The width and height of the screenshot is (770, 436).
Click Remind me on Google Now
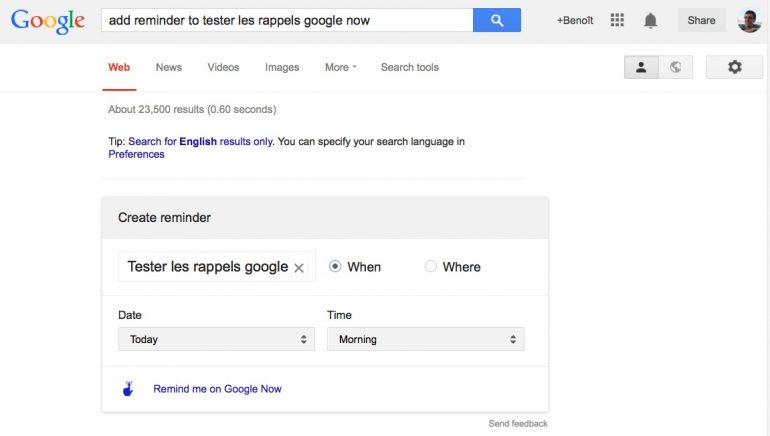[217, 389]
